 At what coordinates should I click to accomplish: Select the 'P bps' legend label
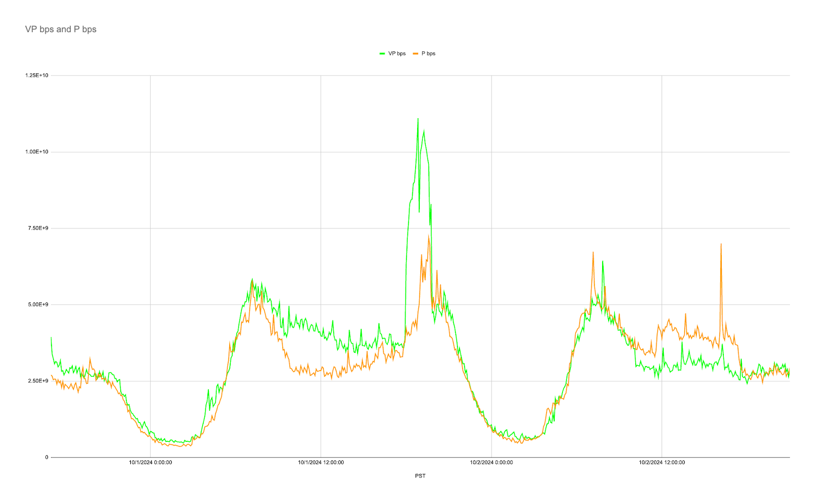click(428, 53)
